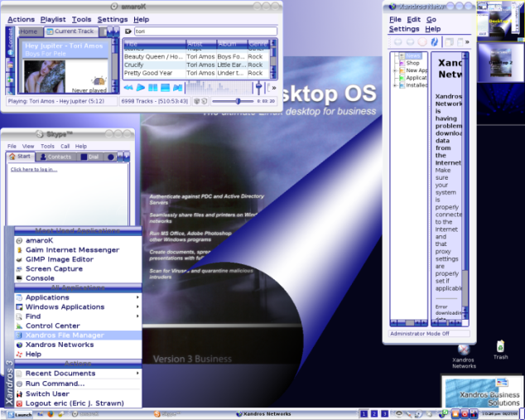Launch GIMP Image Editor from the menu
Screen dimensions: 525x420
78,259
